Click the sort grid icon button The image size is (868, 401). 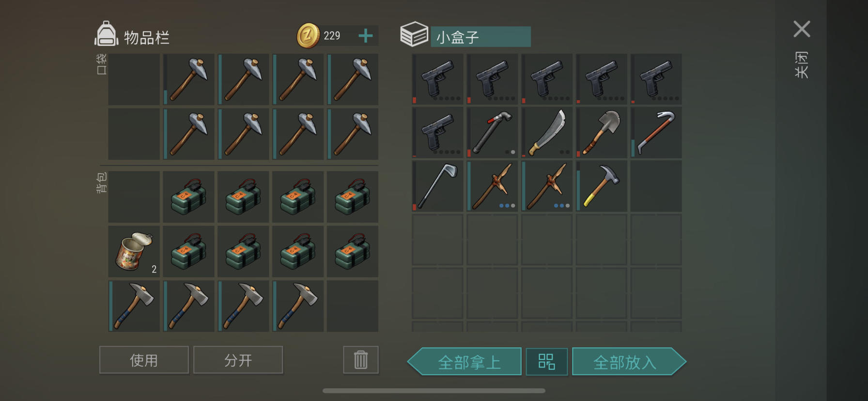[547, 361]
